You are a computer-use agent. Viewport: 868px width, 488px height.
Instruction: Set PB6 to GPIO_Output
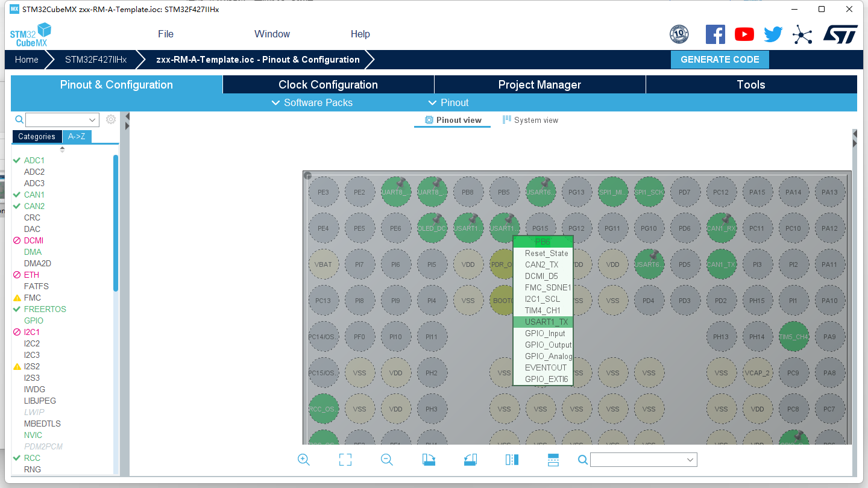click(x=542, y=345)
